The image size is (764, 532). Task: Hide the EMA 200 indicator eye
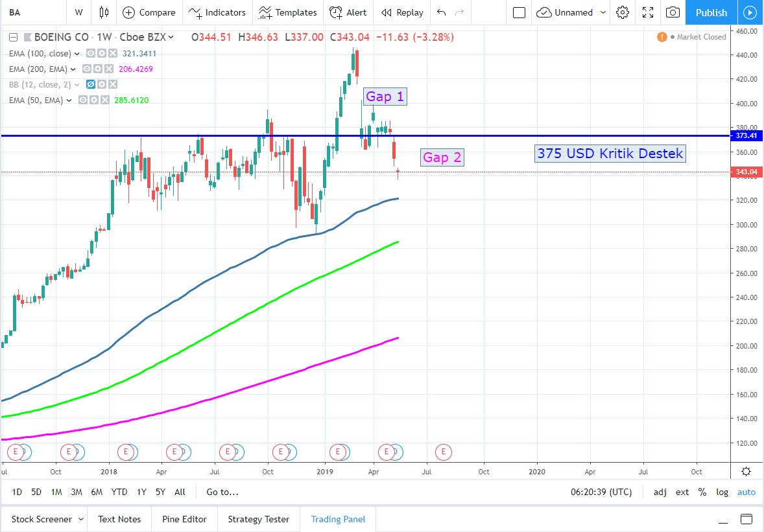[x=87, y=69]
